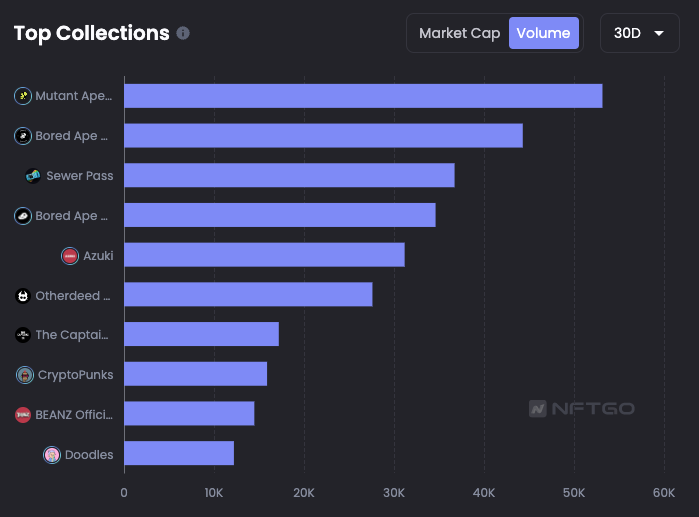
Task: Click the dropdown arrow next to 30D
Action: (x=659, y=33)
